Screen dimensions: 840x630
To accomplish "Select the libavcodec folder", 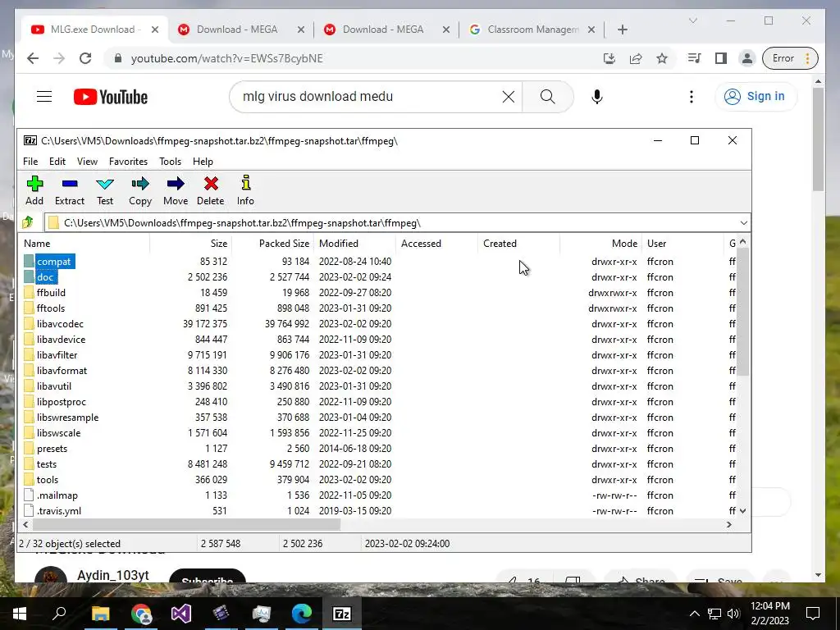I will pyautogui.click(x=60, y=323).
